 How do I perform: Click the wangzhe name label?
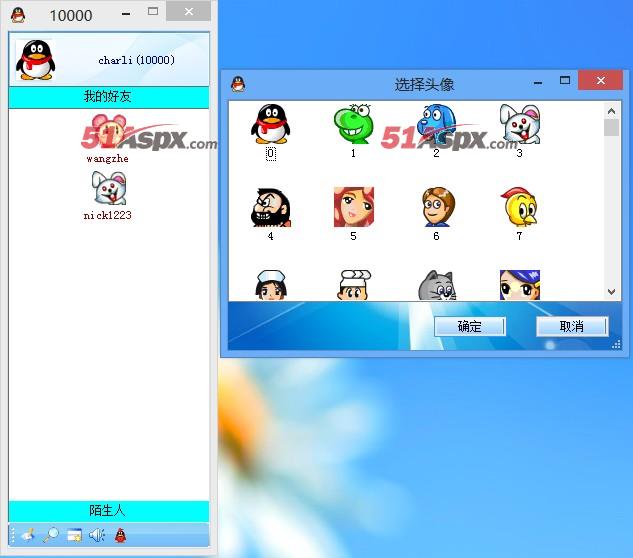107,159
